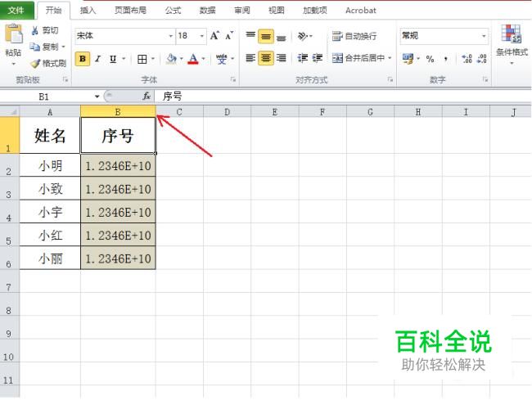
Task: Decrease the indent
Action: 302,58
